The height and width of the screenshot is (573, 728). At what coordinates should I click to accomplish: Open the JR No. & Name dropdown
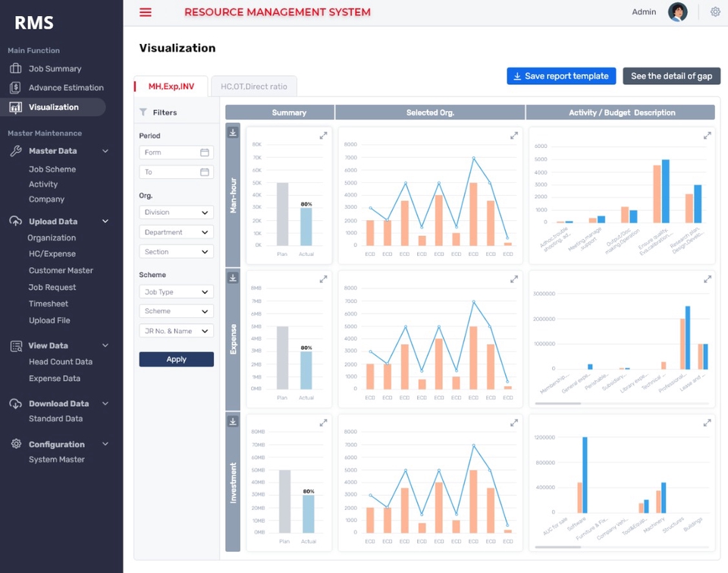tap(177, 331)
